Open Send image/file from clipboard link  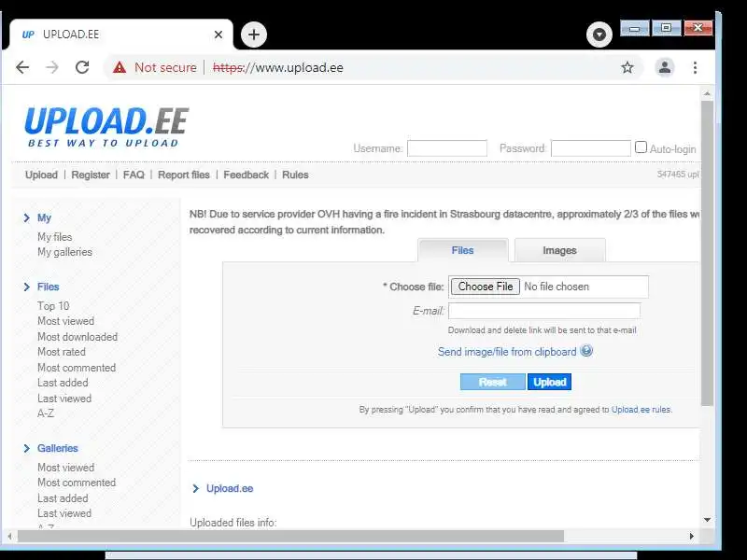click(507, 352)
